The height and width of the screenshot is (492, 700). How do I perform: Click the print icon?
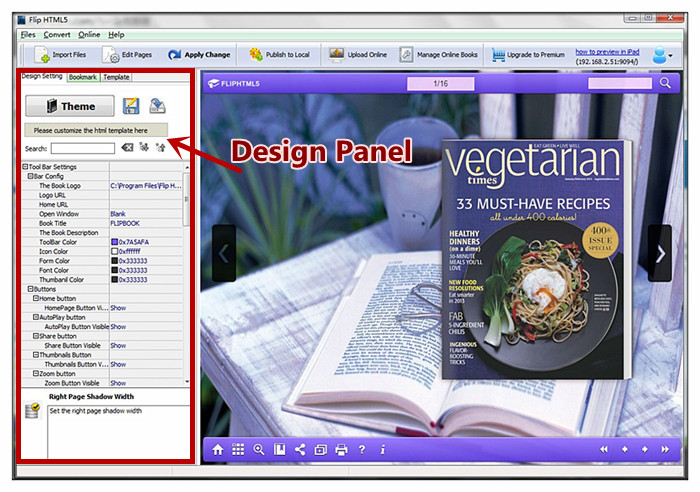(x=341, y=450)
